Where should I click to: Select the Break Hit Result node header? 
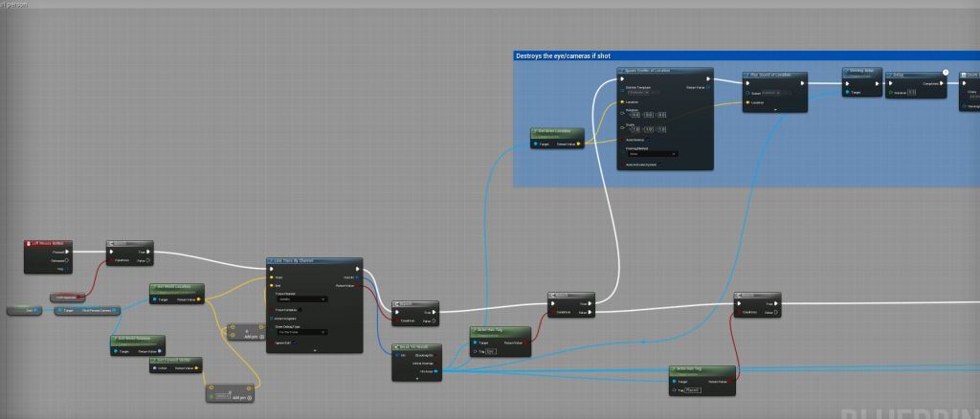[413, 345]
